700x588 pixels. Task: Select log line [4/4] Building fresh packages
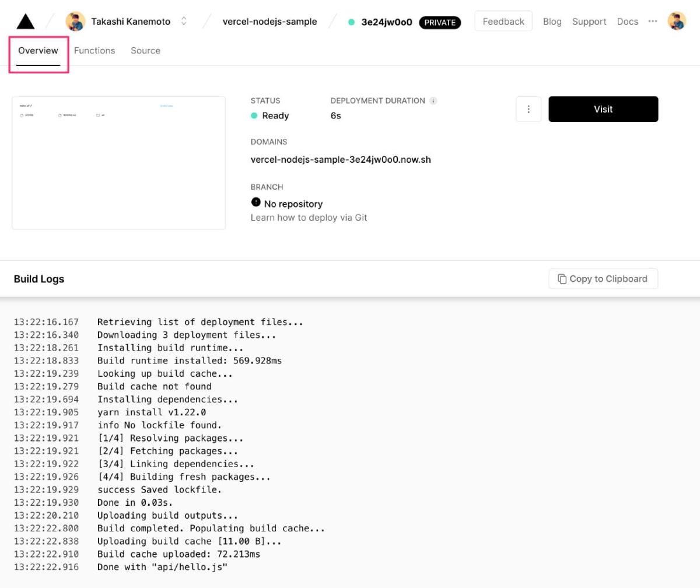[x=184, y=477]
